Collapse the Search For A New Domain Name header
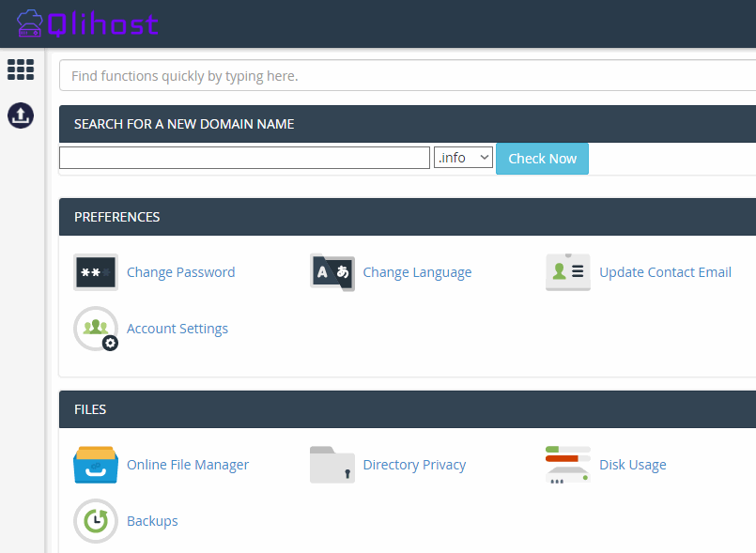756x553 pixels. pos(408,124)
